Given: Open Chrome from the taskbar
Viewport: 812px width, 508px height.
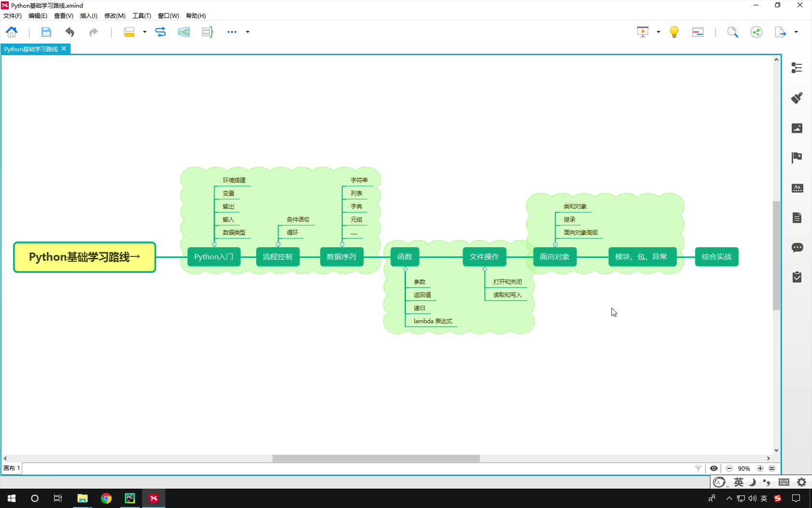Looking at the screenshot, I should pos(106,498).
